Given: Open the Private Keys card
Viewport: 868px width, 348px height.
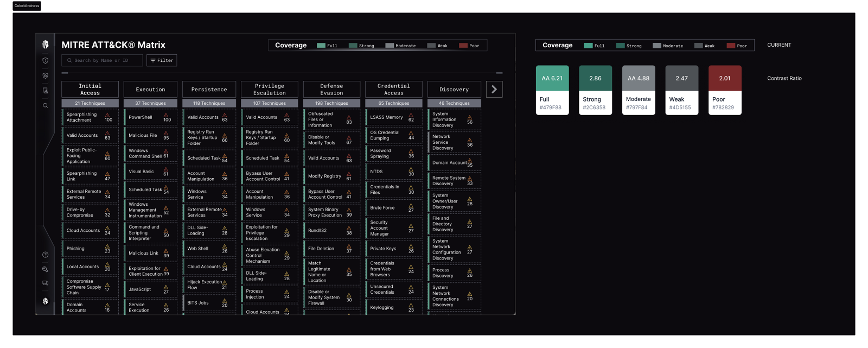Looking at the screenshot, I should click(x=393, y=249).
